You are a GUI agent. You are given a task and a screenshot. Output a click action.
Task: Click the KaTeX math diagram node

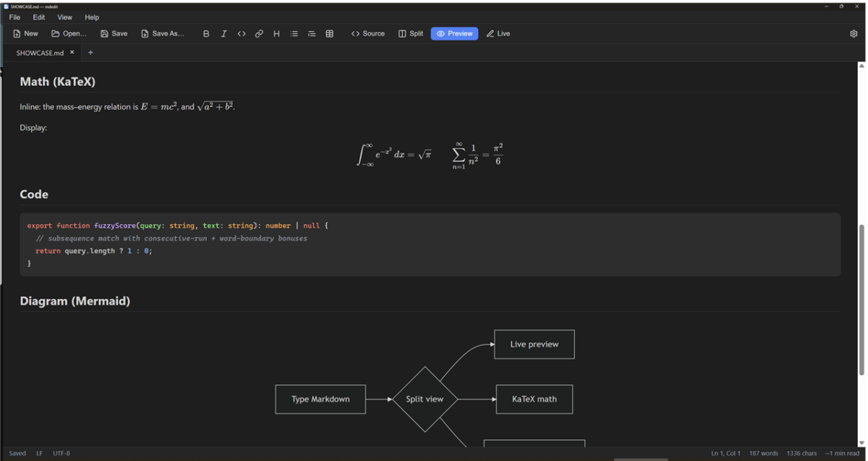(x=535, y=399)
